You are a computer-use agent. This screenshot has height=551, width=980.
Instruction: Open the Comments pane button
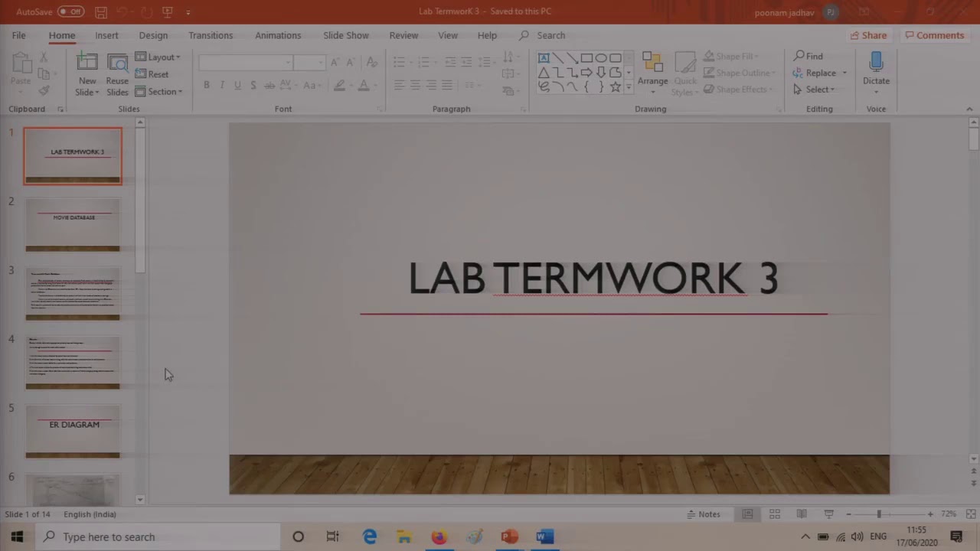tap(935, 35)
